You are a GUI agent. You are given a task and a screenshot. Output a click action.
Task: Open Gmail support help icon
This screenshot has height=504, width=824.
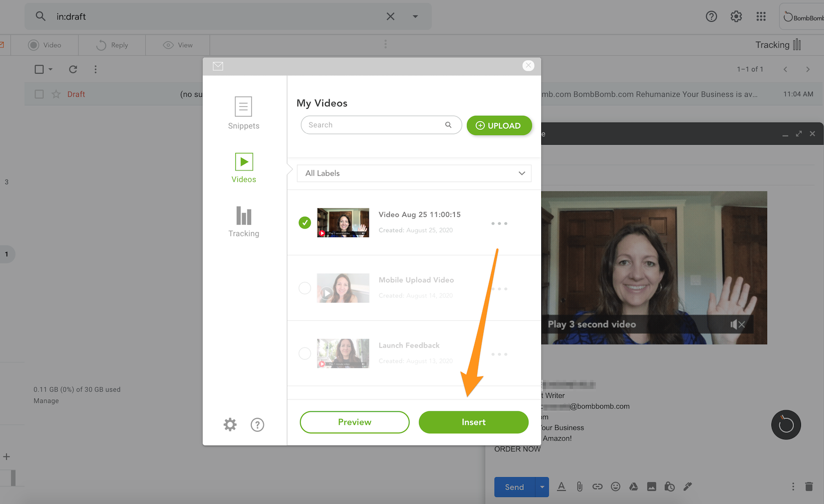point(711,16)
